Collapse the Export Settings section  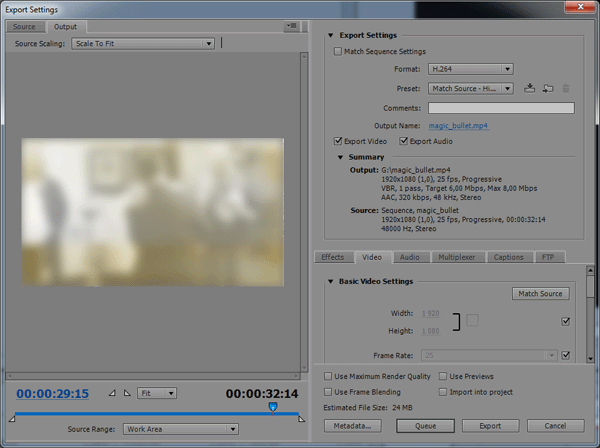coord(331,35)
